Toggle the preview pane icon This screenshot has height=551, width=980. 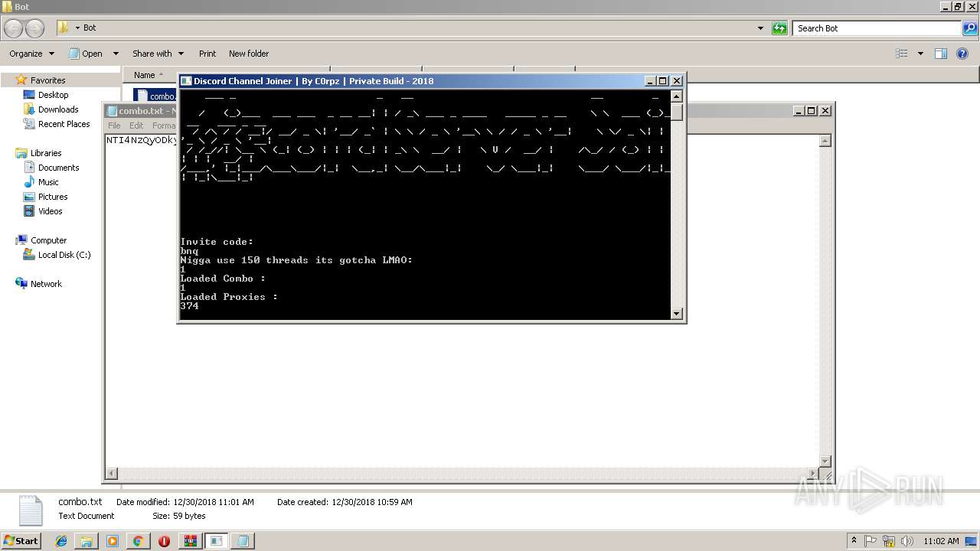point(941,54)
